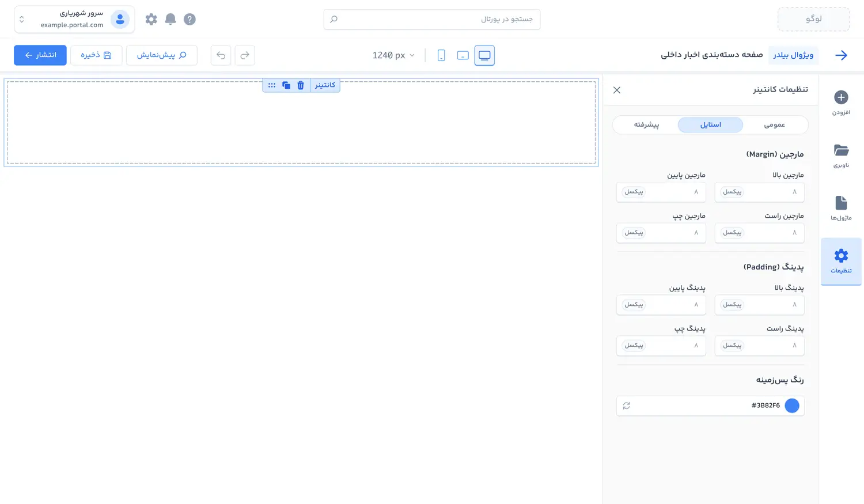Open the ناوبری sidebar item

coord(841,156)
